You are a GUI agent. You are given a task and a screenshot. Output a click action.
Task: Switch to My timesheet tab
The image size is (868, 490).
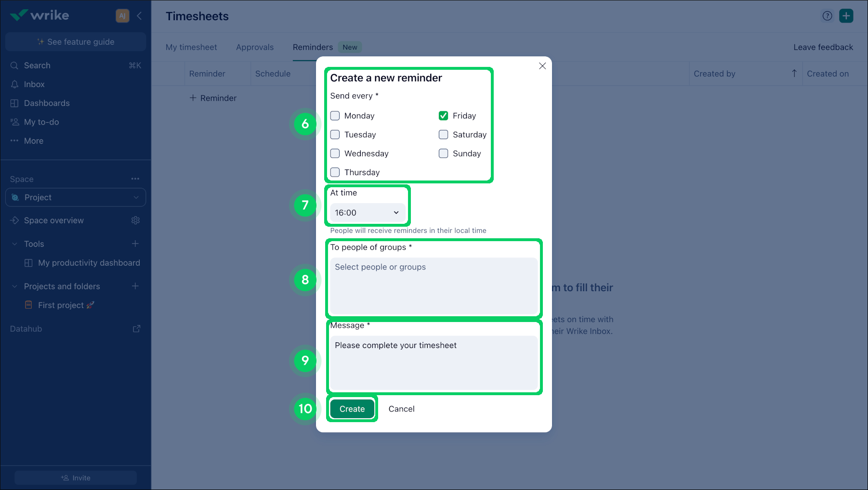click(x=191, y=47)
